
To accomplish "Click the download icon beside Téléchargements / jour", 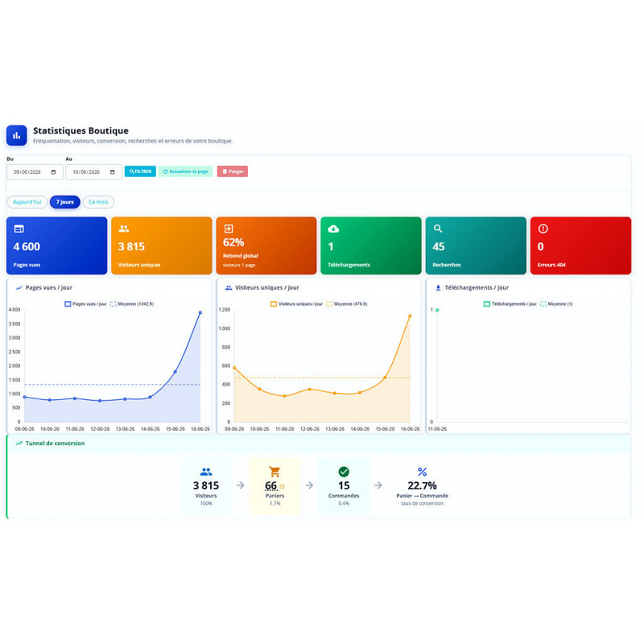I will pos(438,288).
